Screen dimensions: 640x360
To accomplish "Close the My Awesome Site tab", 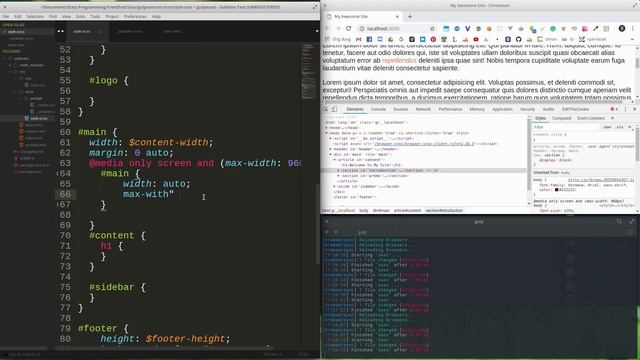I will [x=397, y=17].
